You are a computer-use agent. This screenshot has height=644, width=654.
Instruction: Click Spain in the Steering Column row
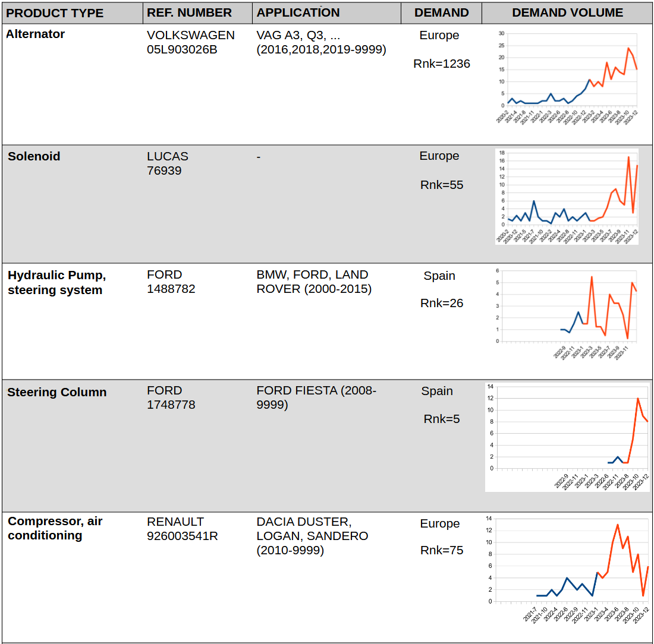coord(437,391)
